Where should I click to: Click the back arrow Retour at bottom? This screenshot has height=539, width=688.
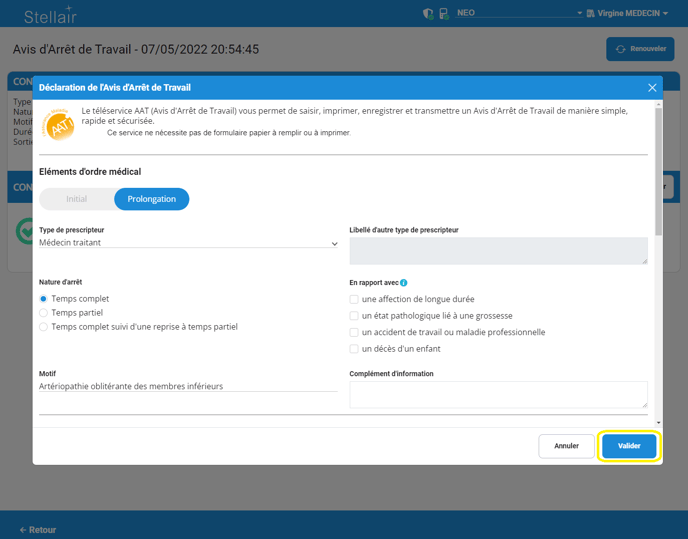point(38,529)
